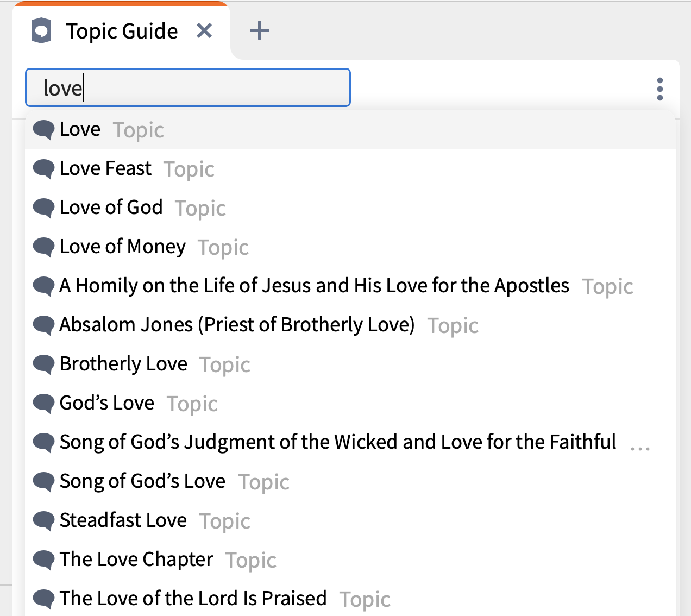
Task: Choose Love Feast topic suggestion
Action: pos(106,169)
